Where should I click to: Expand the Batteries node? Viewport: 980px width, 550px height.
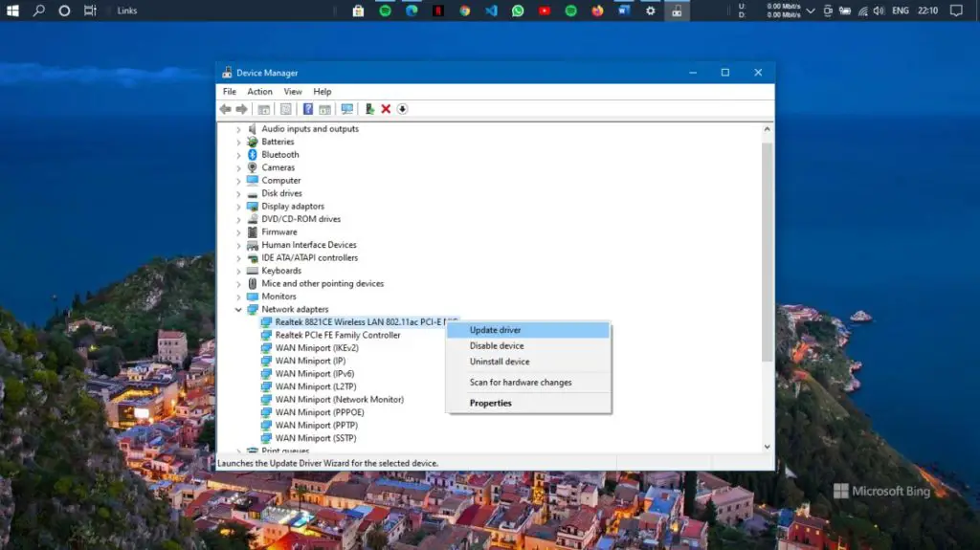click(238, 142)
